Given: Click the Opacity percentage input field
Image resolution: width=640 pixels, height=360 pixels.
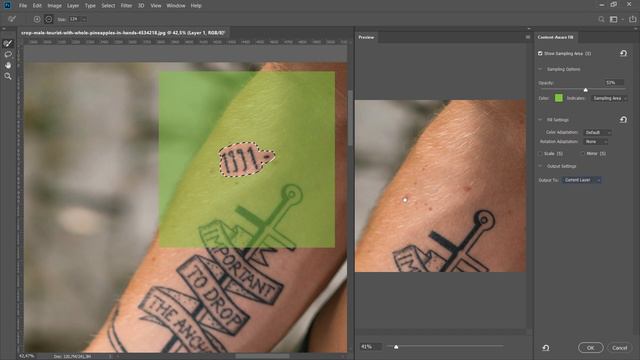Looking at the screenshot, I should click(613, 82).
